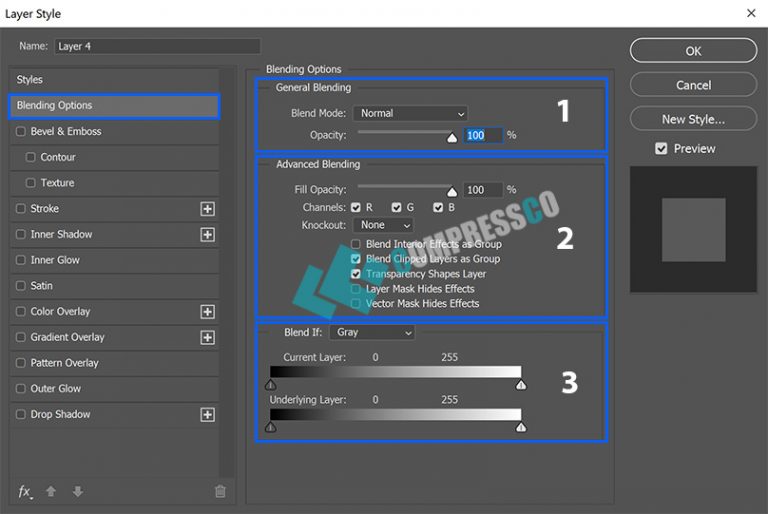
Task: Click the fx effects menu icon
Action: pos(25,491)
